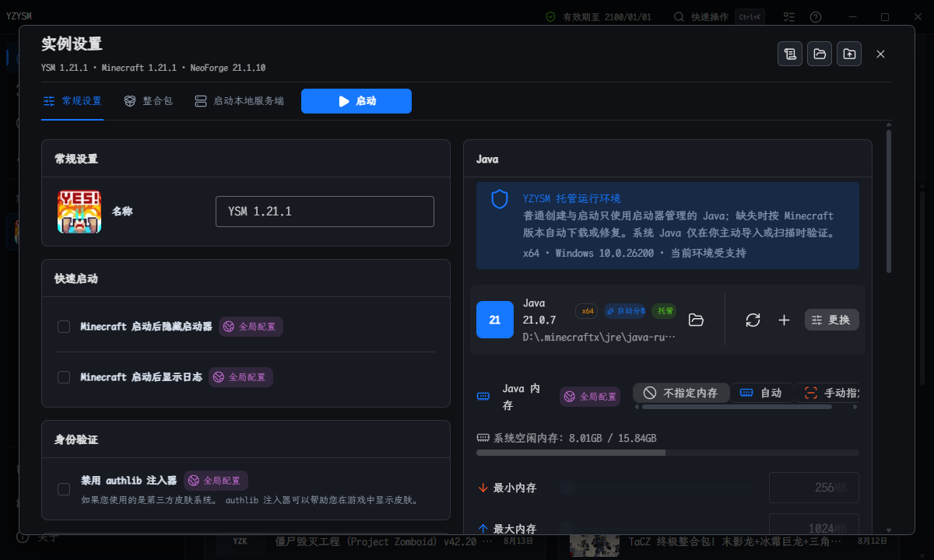
Task: Click the x64 architecture tag
Action: pos(587,311)
